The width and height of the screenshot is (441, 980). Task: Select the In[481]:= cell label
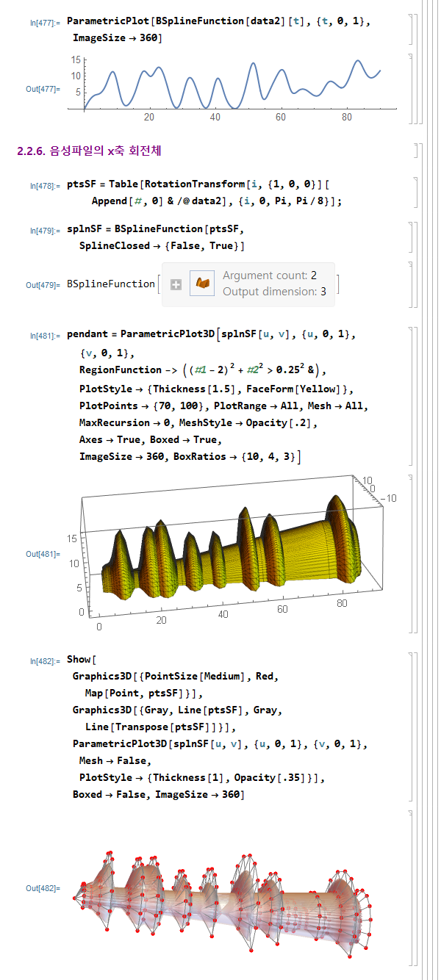46,336
